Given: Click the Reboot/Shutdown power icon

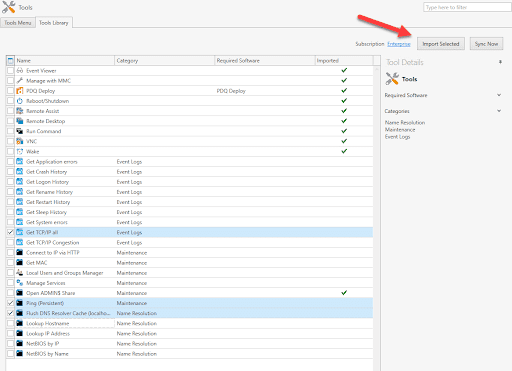Looking at the screenshot, I should [20, 101].
